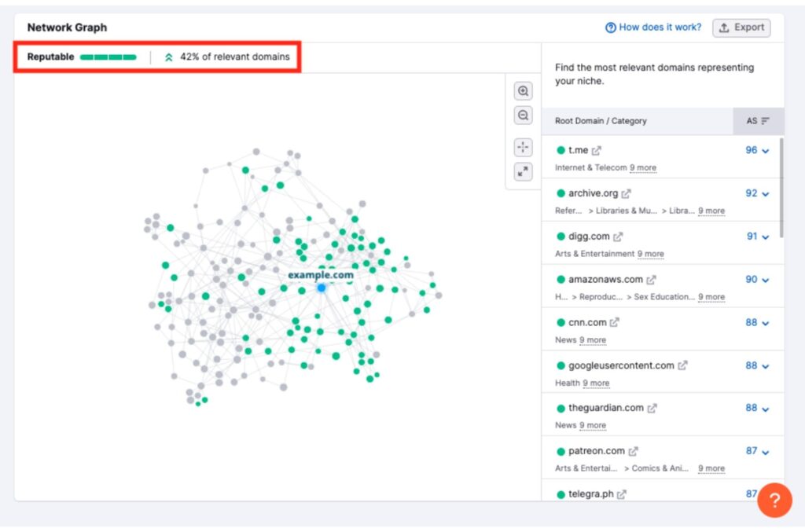Viewport: 805px width, 532px height.
Task: Click the Export button
Action: point(740,27)
